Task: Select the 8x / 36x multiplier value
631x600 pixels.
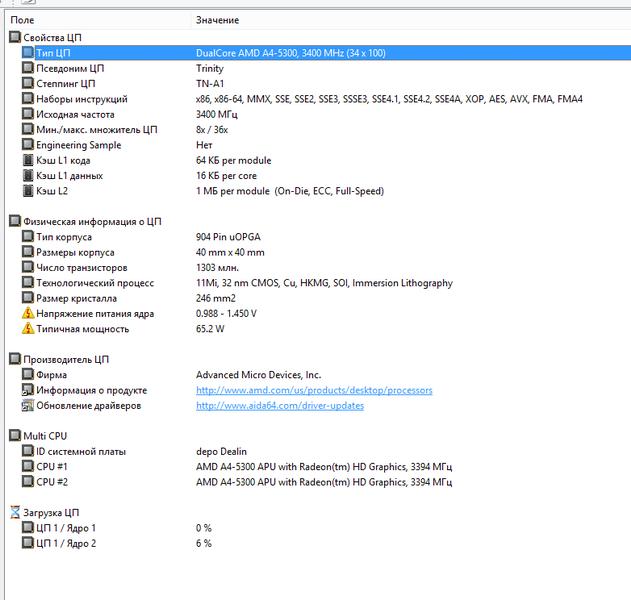Action: [212, 130]
